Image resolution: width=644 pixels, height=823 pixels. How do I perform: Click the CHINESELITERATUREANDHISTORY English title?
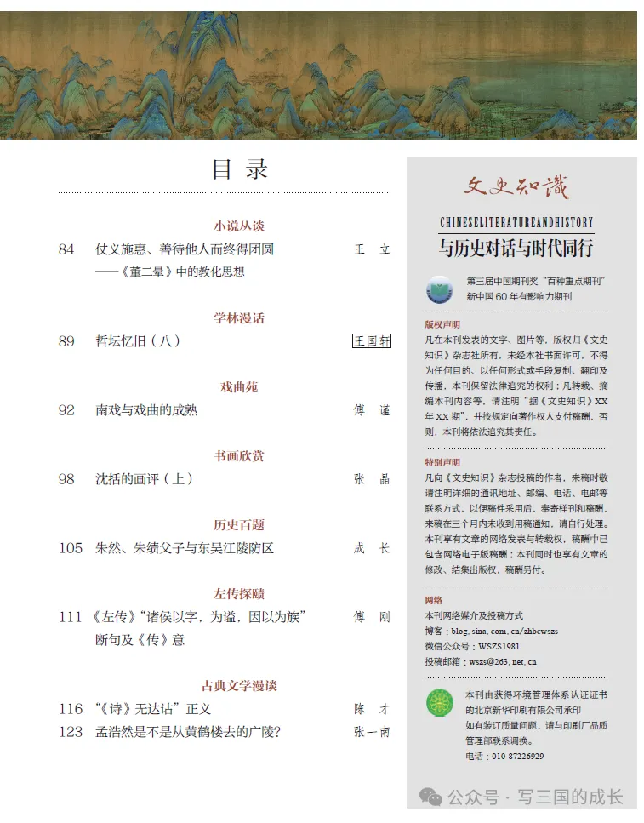tap(516, 222)
